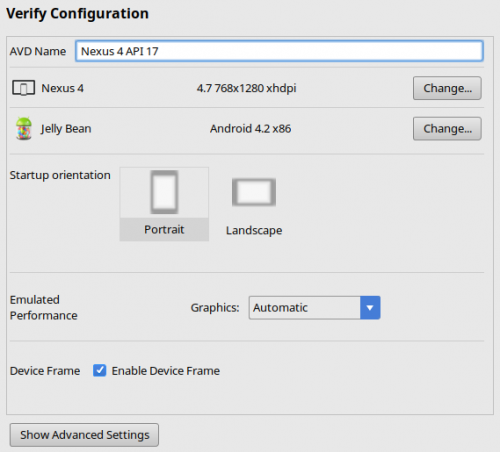Change the Nexus 4 hardware device
This screenshot has height=452, width=500.
(447, 88)
